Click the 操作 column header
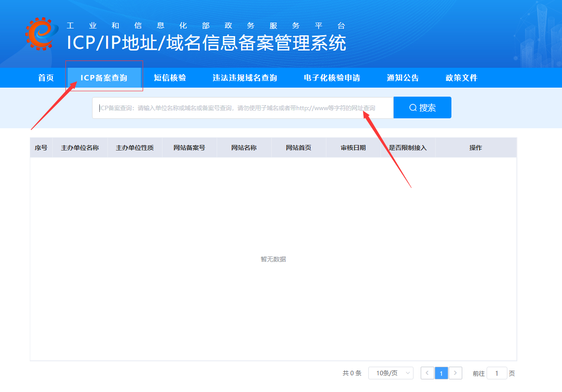This screenshot has width=562, height=392. (476, 148)
